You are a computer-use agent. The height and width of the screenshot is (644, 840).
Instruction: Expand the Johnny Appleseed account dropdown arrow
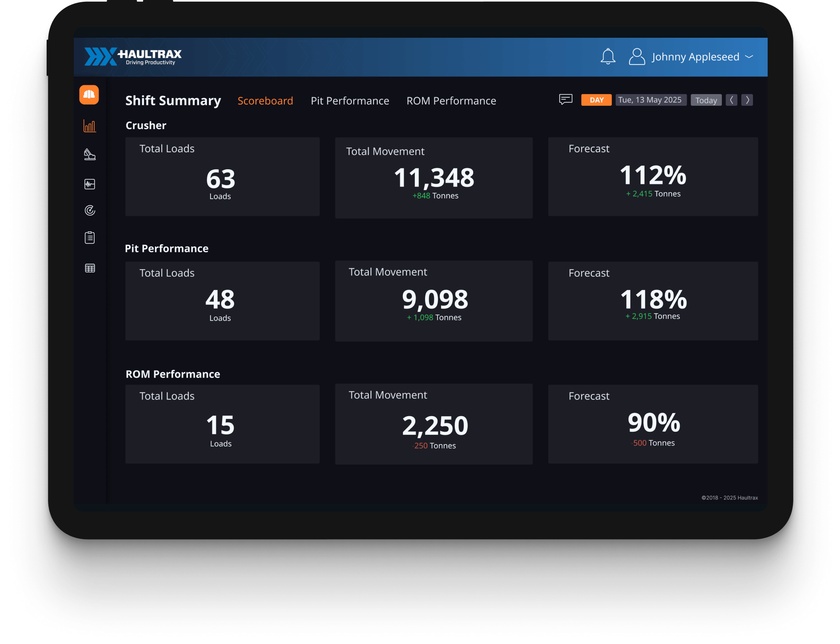[749, 57]
